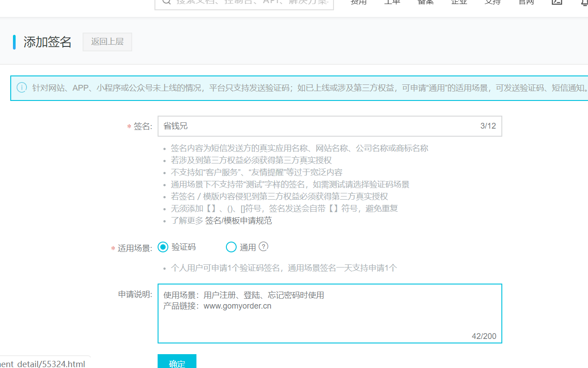The image size is (588, 368).
Task: Click the hint starting 通用场景下不支持带“测试”
Action: click(x=290, y=184)
